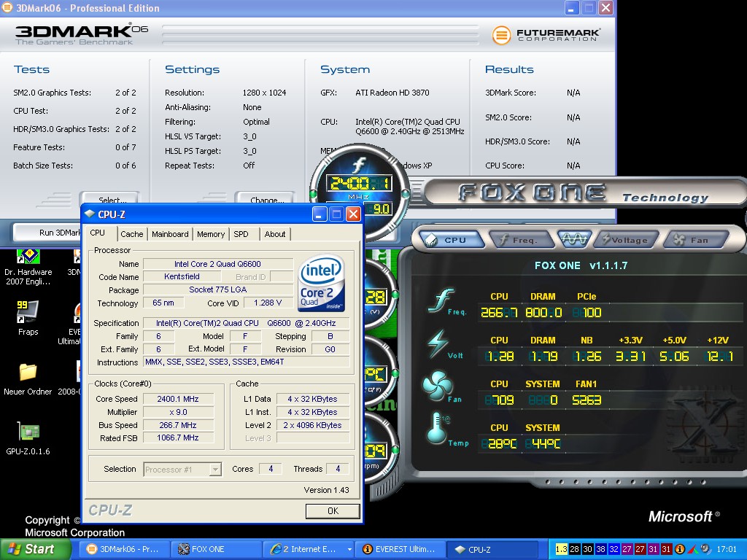
Task: Click the Instructions field in CPU-Z
Action: point(247,362)
